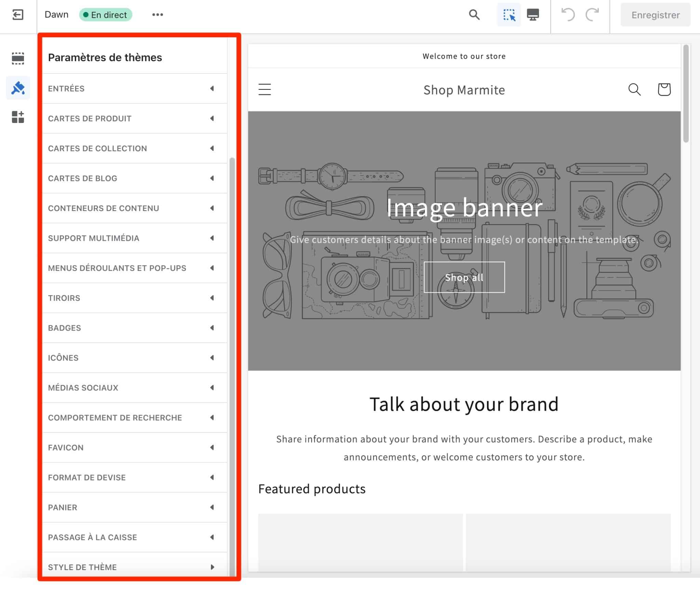Expand the BADGES section
The image size is (700, 595).
(x=135, y=328)
